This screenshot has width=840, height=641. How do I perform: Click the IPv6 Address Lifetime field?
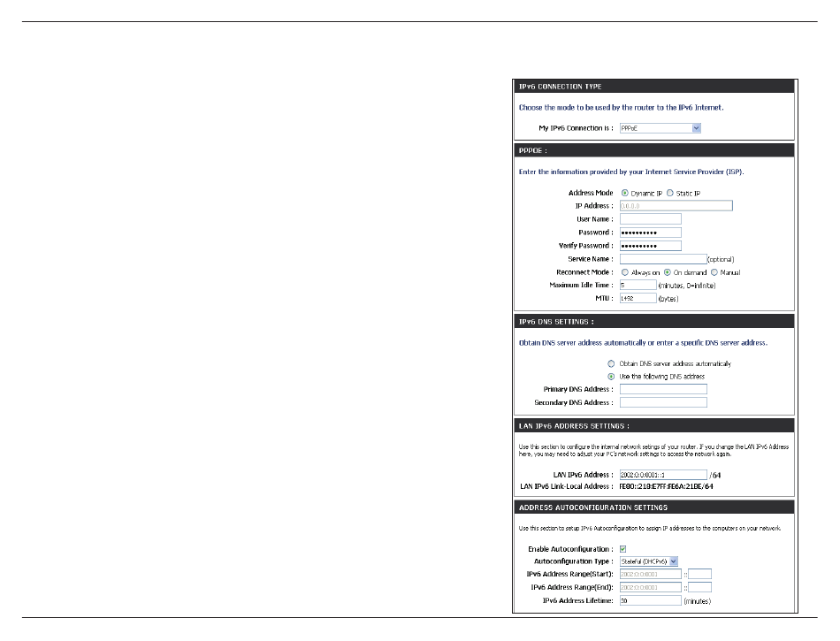(651, 601)
